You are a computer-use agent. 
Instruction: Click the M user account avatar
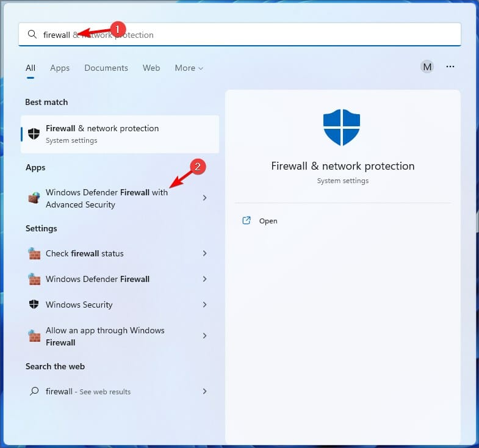click(x=427, y=67)
